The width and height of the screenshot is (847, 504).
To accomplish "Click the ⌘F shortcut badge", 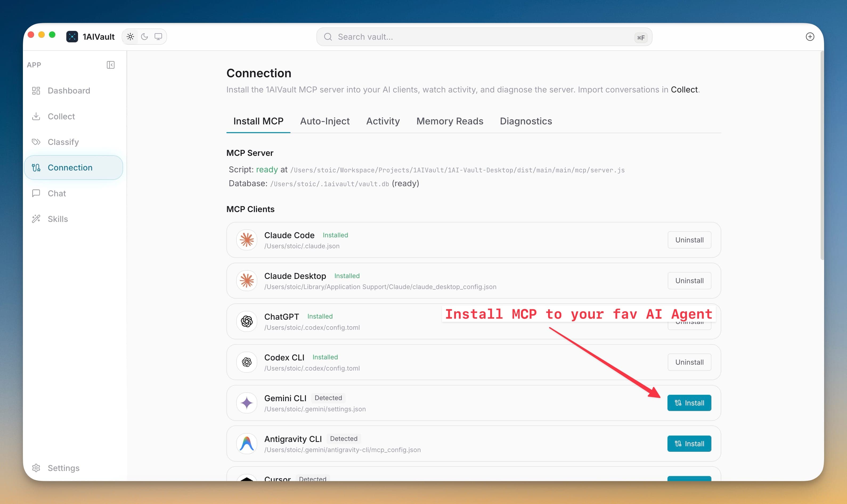I will click(641, 37).
